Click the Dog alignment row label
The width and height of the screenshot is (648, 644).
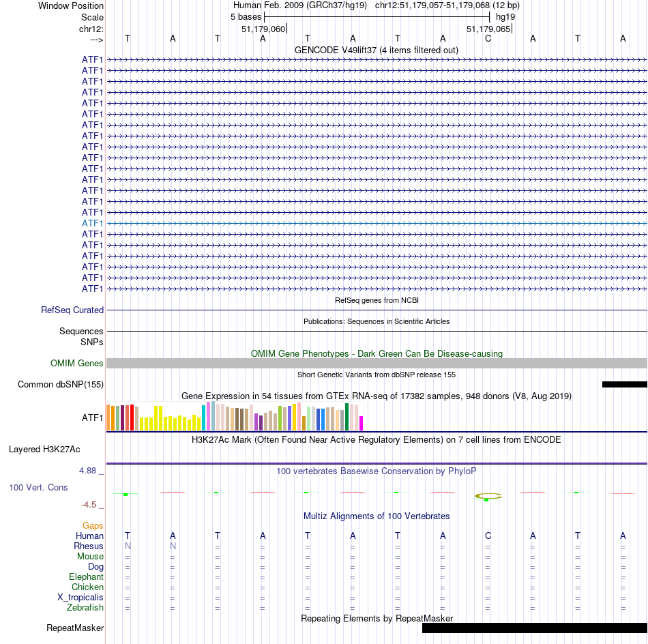[95, 567]
